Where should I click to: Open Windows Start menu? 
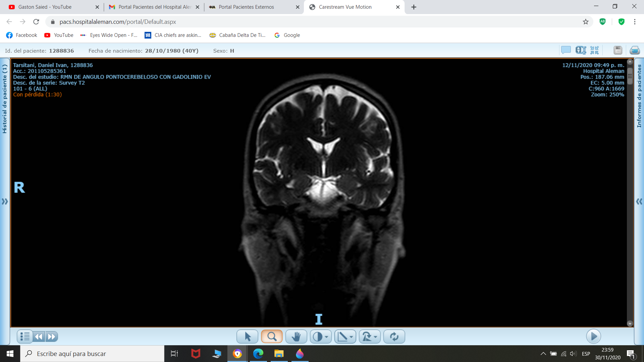tap(10, 354)
